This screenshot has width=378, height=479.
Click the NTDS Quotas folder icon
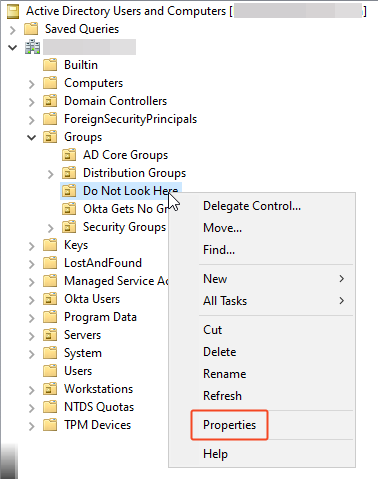tap(50, 407)
